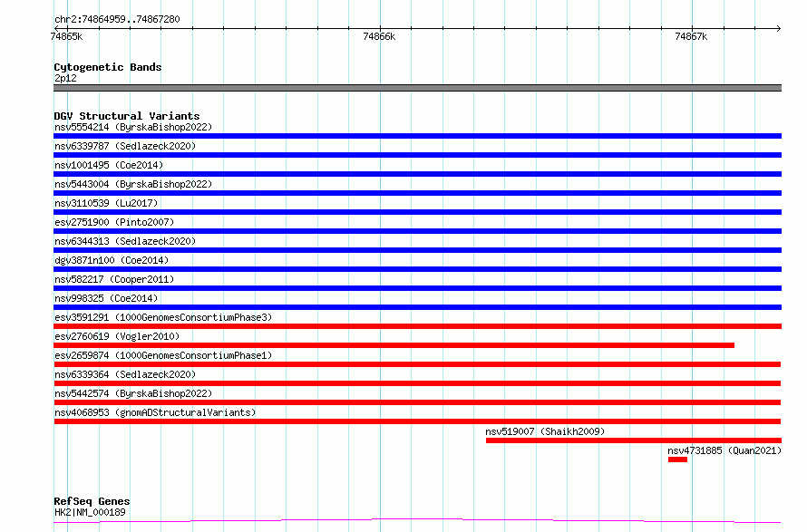Click the blue bar under esv2751900
Viewport: 807px width, 532px height.
tap(417, 231)
